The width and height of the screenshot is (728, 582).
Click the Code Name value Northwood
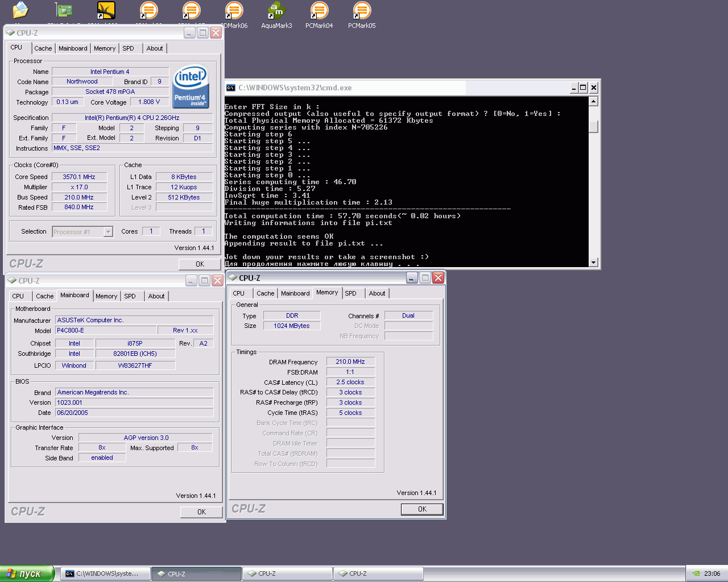(82, 82)
